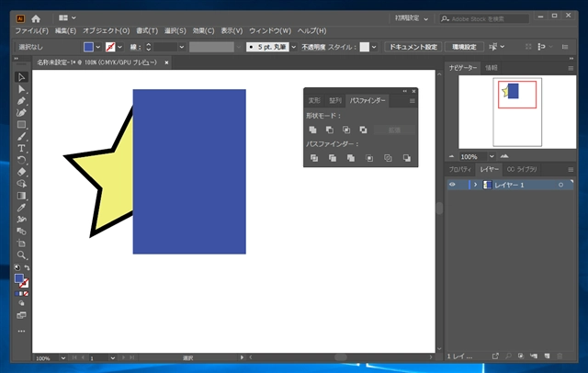Swap fill and stroke colors
Viewport: 588px width, 373px height.
27,267
